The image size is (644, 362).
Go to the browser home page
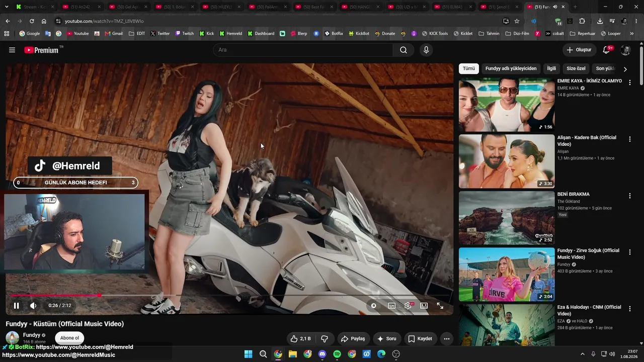(x=44, y=21)
